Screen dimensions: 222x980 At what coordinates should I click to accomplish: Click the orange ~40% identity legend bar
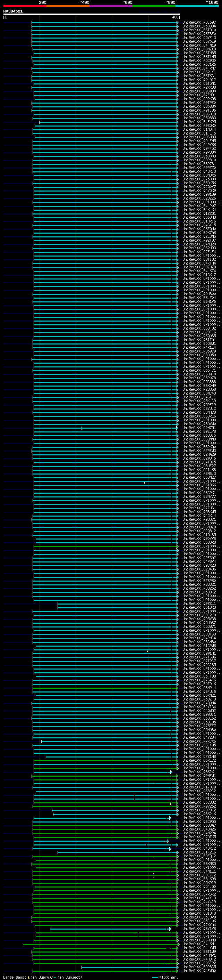pos(68,6)
